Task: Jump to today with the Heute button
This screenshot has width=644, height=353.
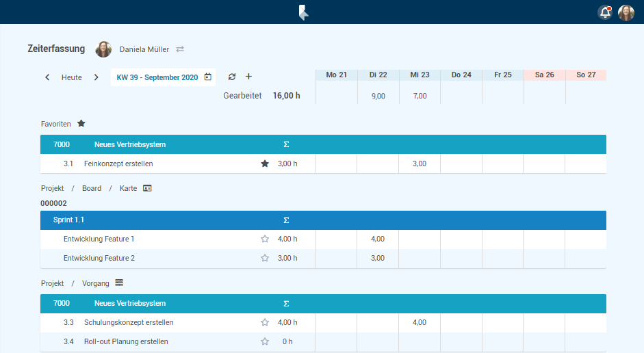Action: click(x=72, y=77)
